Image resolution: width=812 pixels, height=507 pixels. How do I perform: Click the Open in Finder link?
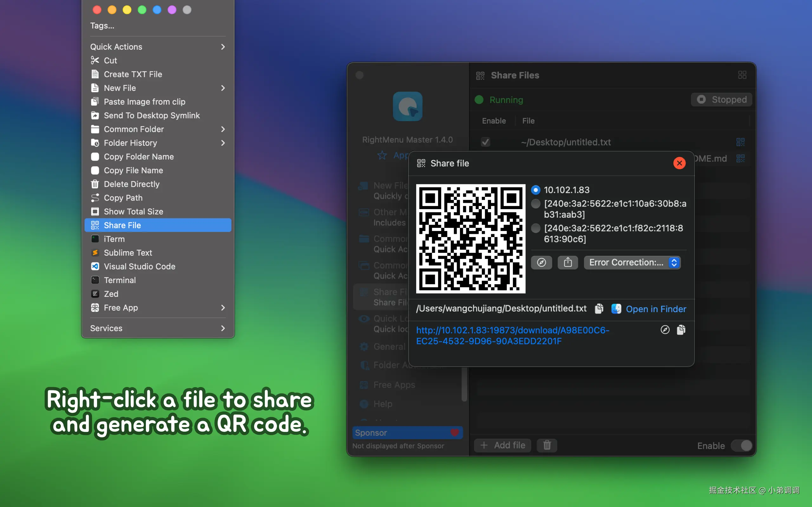pos(656,309)
